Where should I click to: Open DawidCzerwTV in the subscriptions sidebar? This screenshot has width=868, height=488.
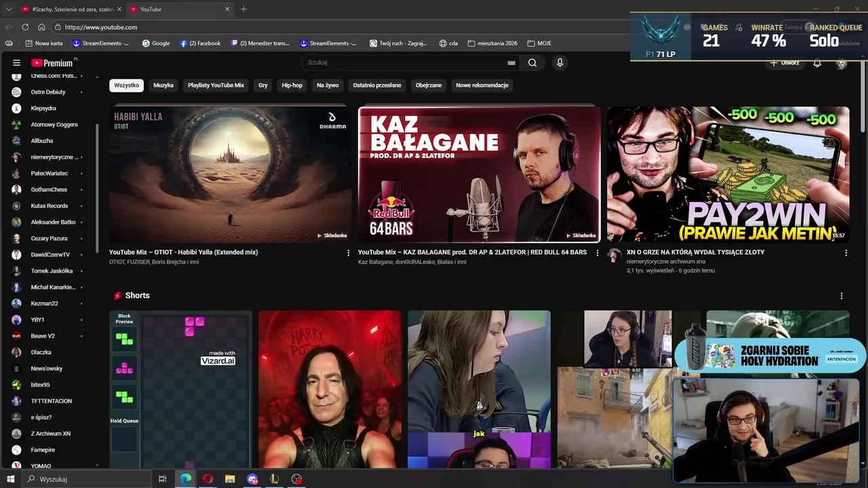pos(50,255)
